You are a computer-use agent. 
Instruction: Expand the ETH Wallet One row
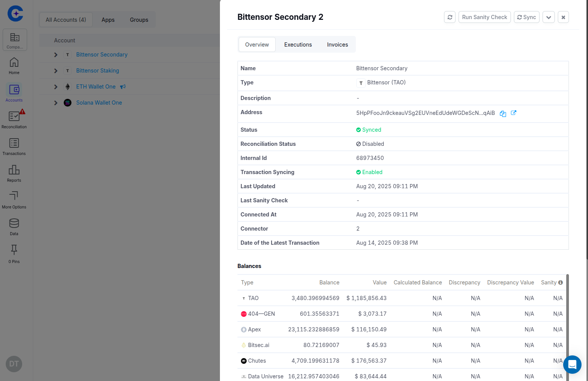(x=56, y=87)
